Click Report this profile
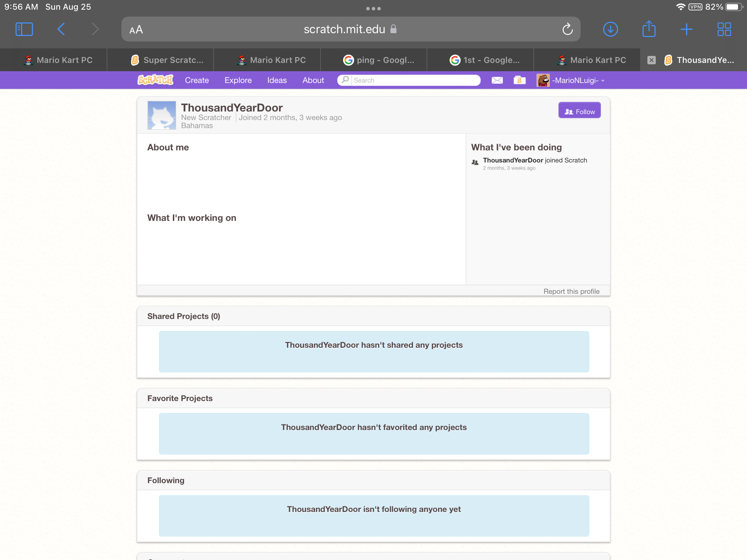 571,291
